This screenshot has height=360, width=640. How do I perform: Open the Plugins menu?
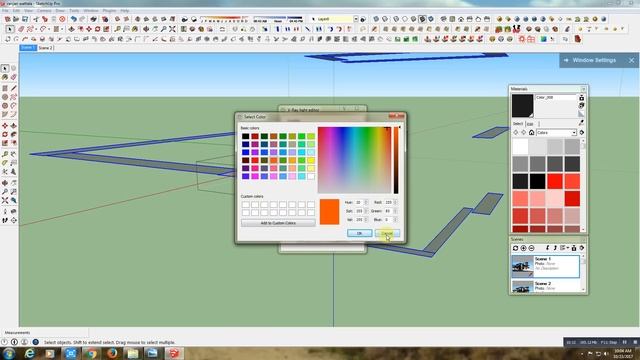(x=109, y=11)
